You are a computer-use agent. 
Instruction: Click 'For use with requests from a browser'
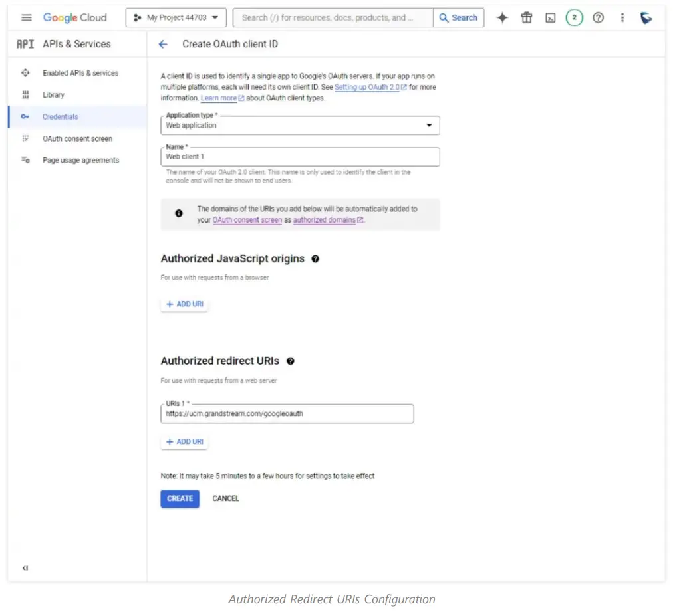tap(215, 278)
